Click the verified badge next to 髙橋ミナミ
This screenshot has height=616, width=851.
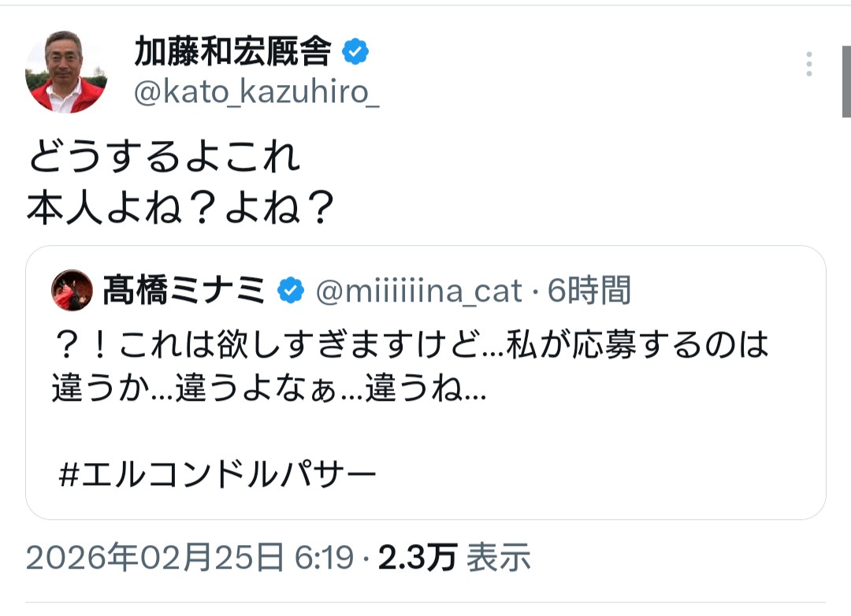click(291, 291)
